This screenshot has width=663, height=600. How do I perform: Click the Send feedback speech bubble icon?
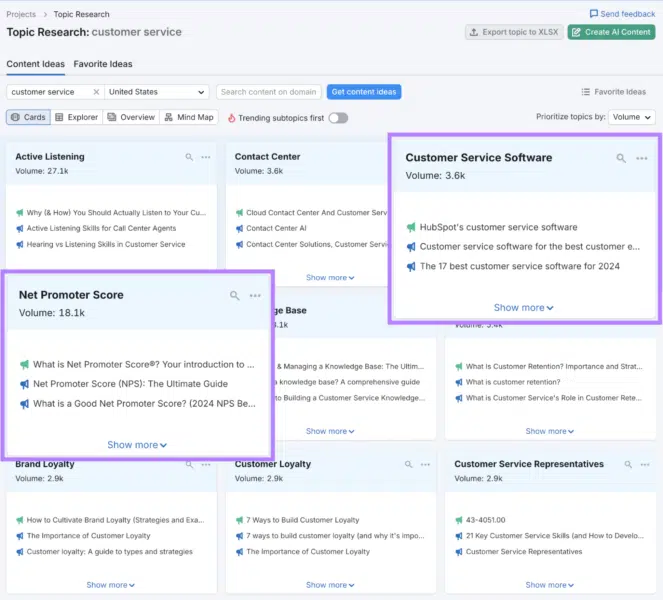(594, 14)
